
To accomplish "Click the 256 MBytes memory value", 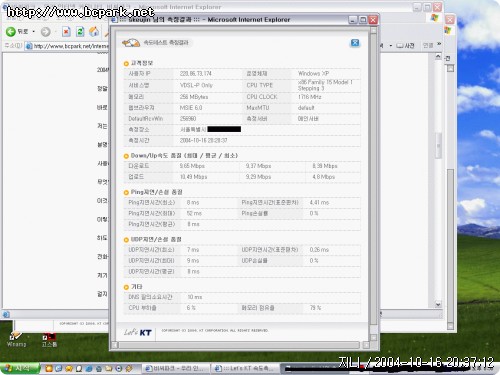I will [194, 97].
